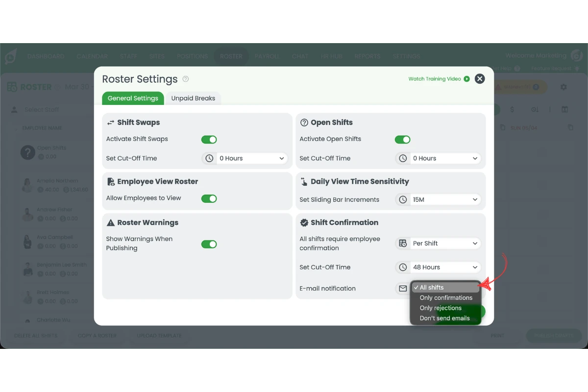Click Upload Template button in background

159,336
